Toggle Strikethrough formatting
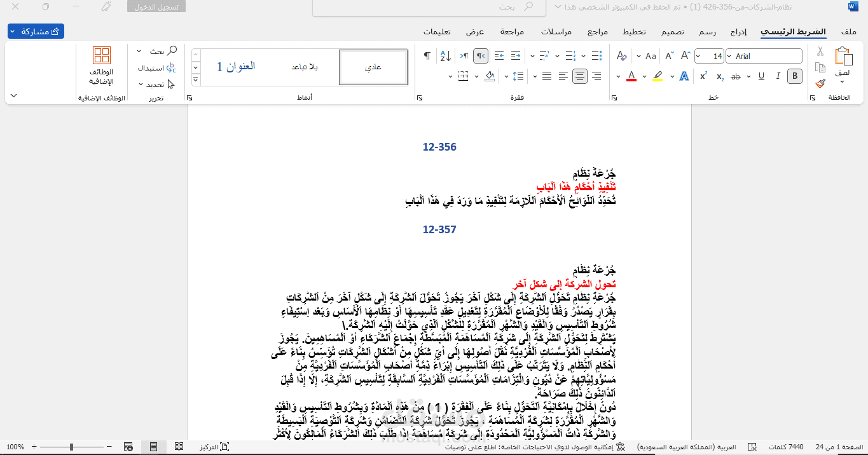 [736, 76]
